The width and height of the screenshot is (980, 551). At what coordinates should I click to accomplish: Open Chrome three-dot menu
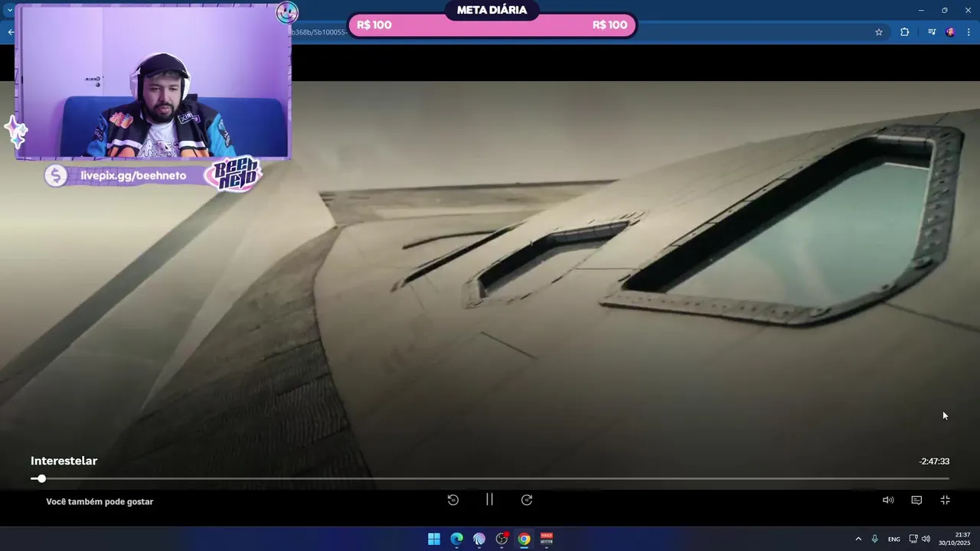click(x=969, y=32)
